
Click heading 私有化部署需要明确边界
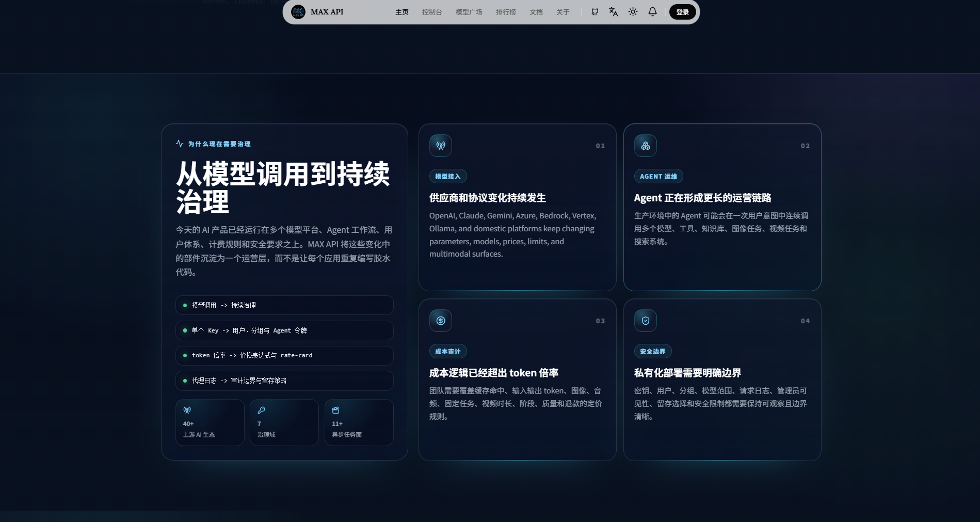(x=687, y=373)
